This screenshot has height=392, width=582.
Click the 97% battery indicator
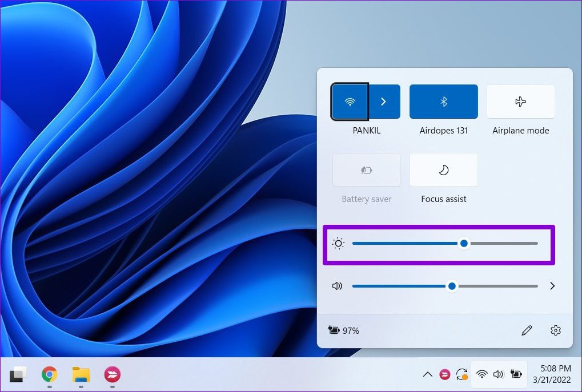coord(344,330)
